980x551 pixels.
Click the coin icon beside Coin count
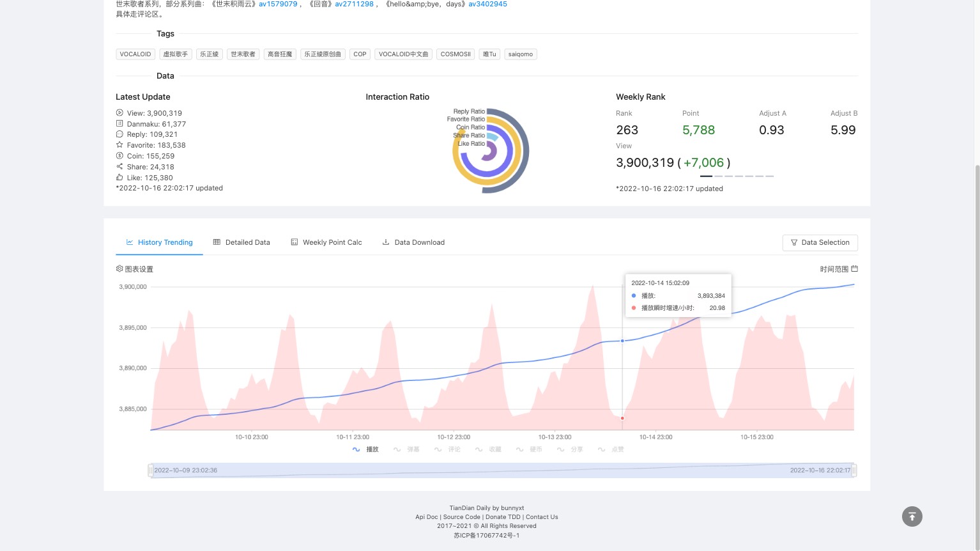(119, 155)
